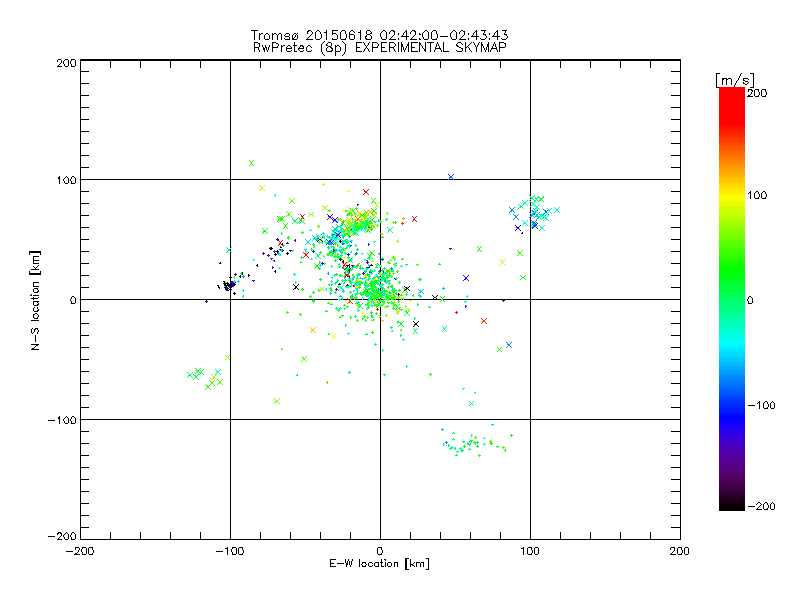This screenshot has width=800, height=600.
Task: Click the x-axis tick label '-100'
Action: (230, 551)
